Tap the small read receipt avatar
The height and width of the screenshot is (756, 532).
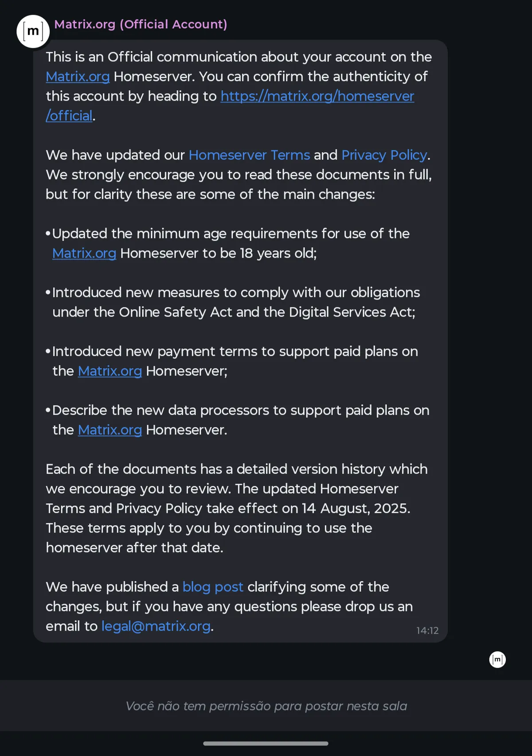coord(497,659)
